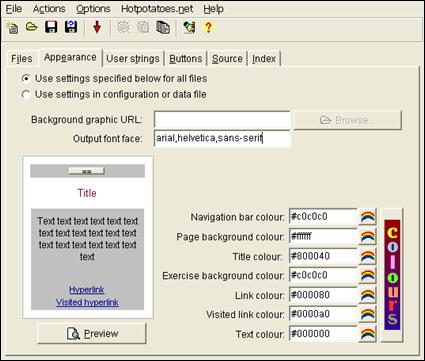Open rainbow picker for Title colour

(x=368, y=256)
